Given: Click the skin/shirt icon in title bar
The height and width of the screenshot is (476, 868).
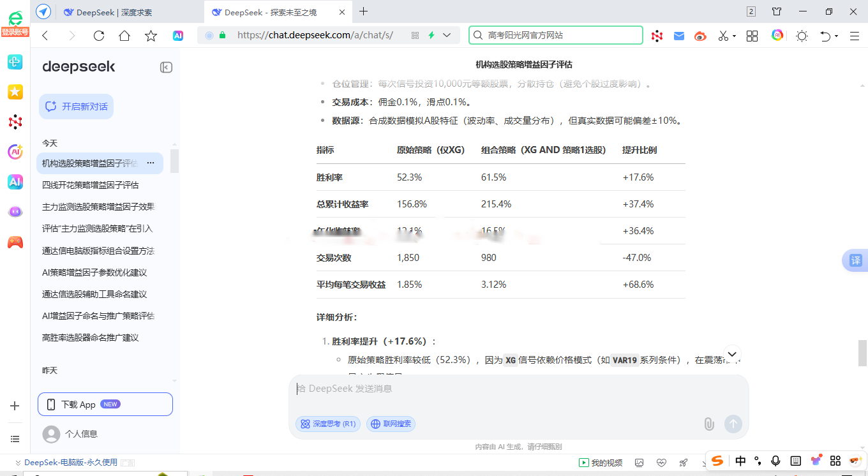Looking at the screenshot, I should click(x=777, y=11).
